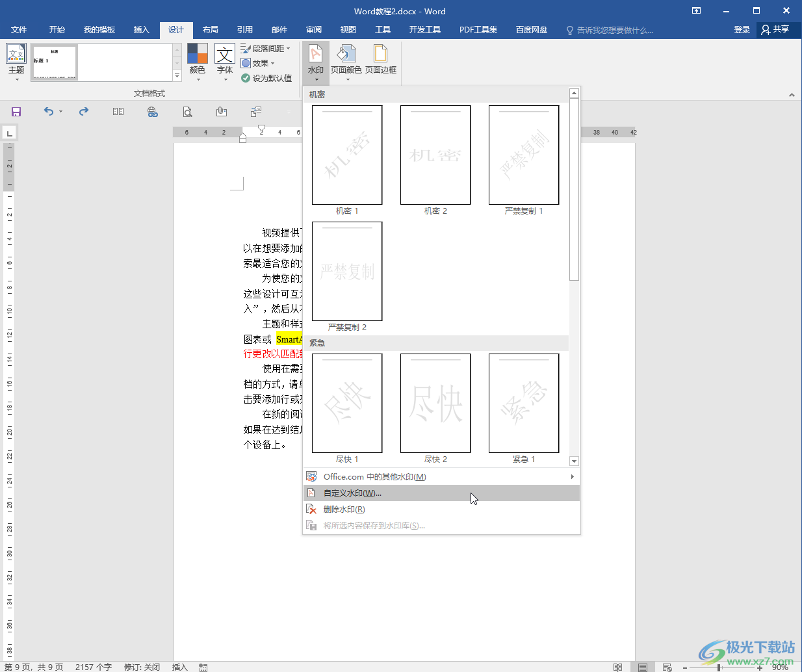Switch to read mode view icon
Screen dimensions: 802x672
(618, 667)
